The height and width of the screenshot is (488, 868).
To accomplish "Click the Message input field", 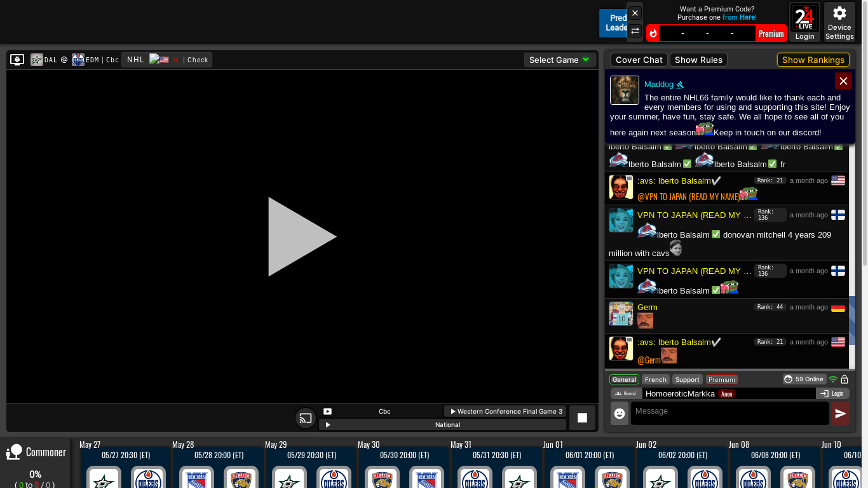I will point(729,413).
